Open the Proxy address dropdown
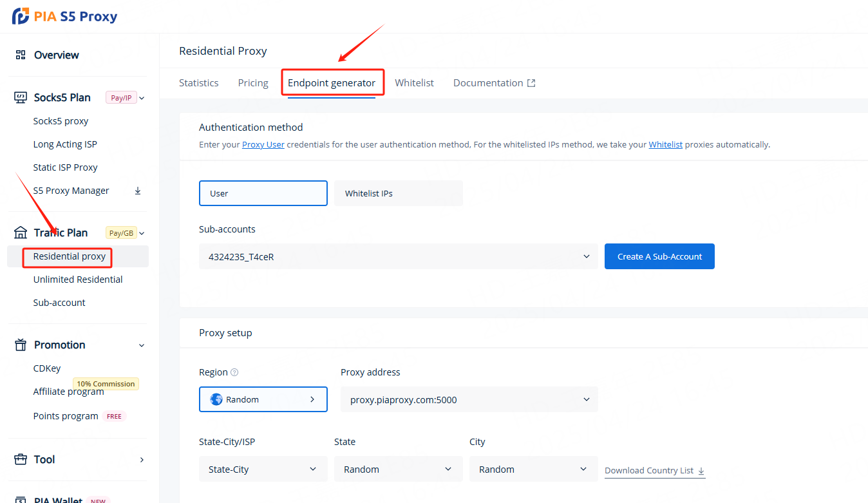This screenshot has width=868, height=503. click(x=469, y=399)
